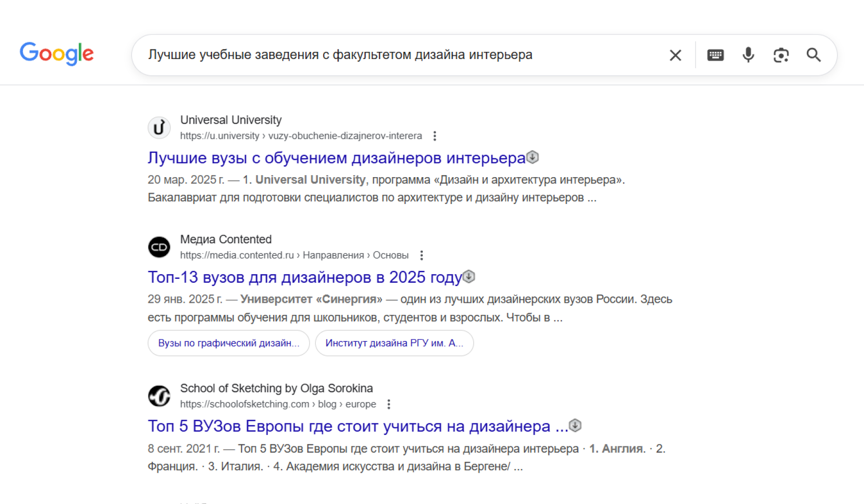Viewport: 864px width, 504px height.
Task: Start voice search with microphone
Action: coord(748,55)
